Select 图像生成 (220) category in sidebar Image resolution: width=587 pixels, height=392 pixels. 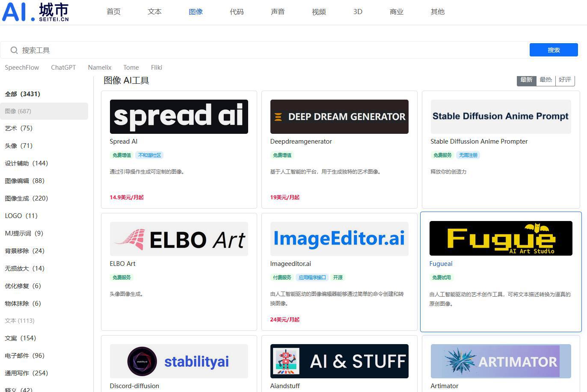[27, 198]
